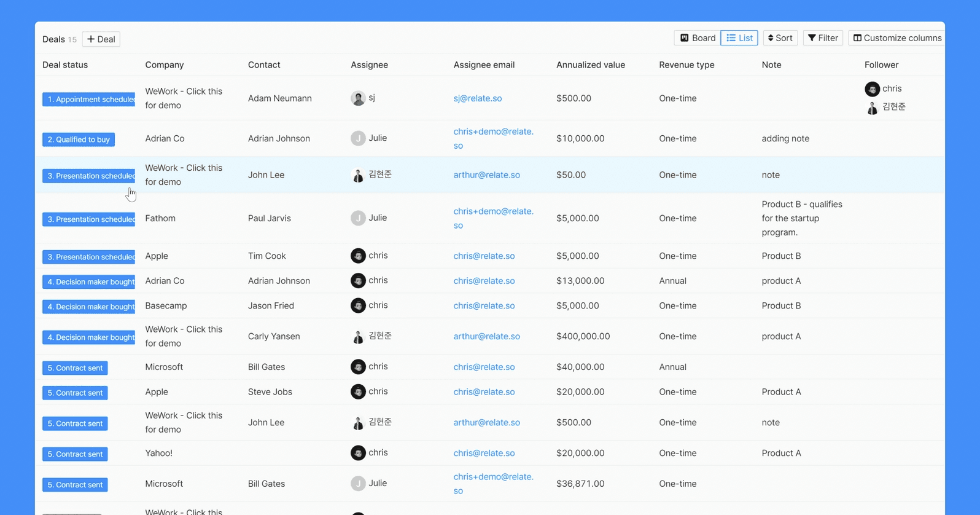The width and height of the screenshot is (980, 515).
Task: Click chris follower avatar in first row
Action: coord(872,89)
